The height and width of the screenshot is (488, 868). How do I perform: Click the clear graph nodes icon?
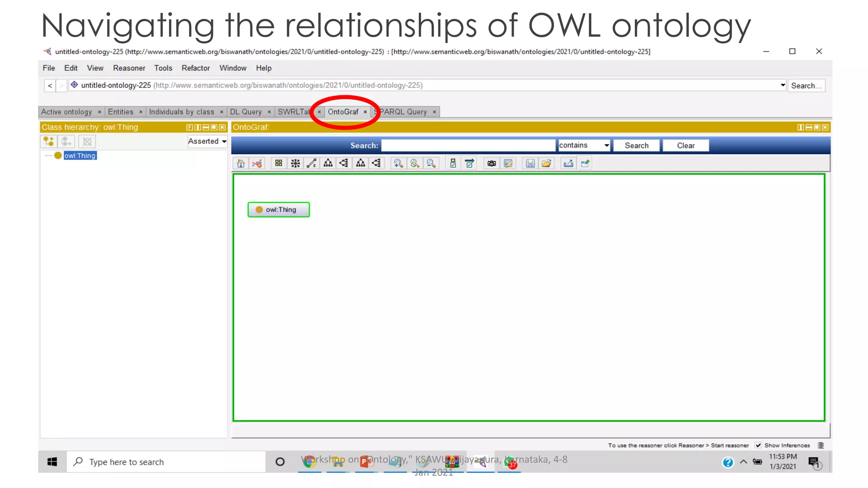pos(257,164)
